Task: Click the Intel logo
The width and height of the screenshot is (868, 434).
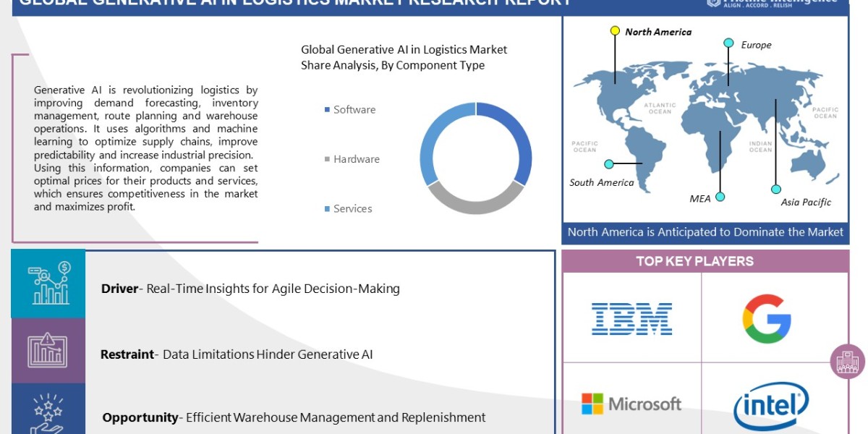Action: (770, 407)
